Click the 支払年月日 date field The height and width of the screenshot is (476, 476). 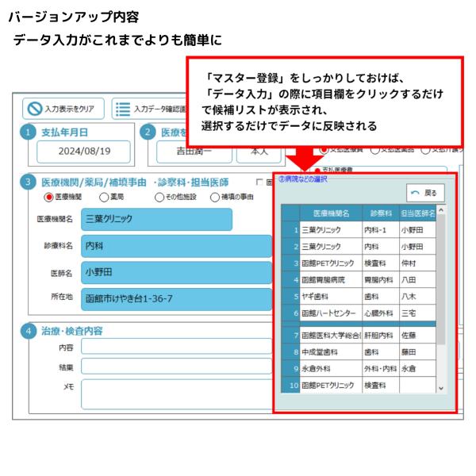83,150
